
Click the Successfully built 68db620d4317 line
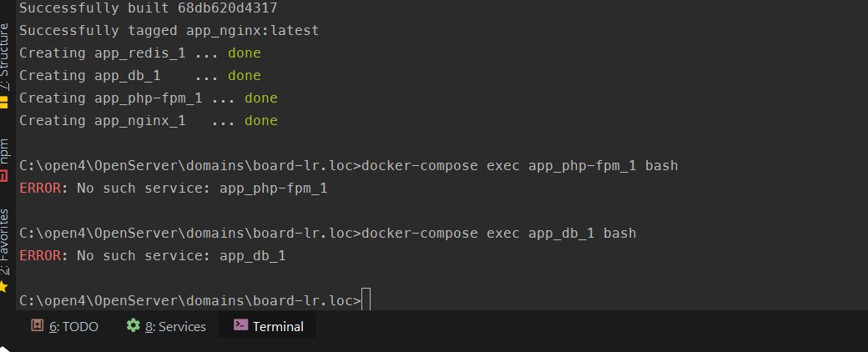149,8
